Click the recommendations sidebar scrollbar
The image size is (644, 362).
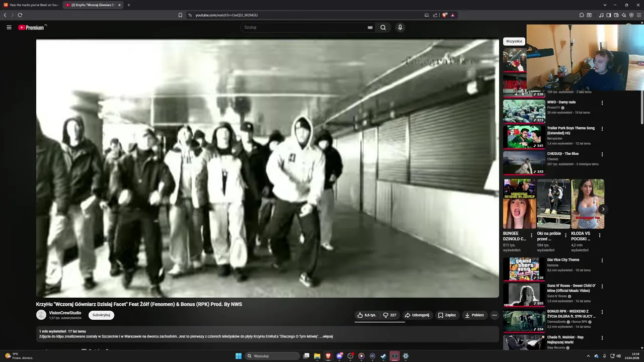point(642,108)
